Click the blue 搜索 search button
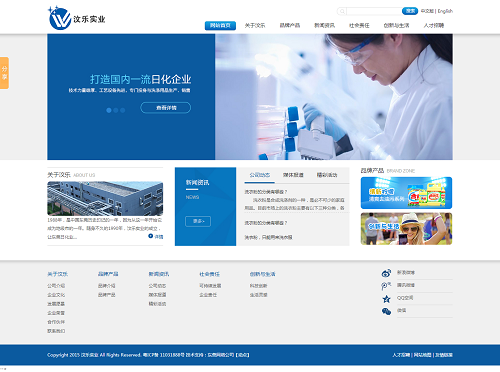 (410, 11)
